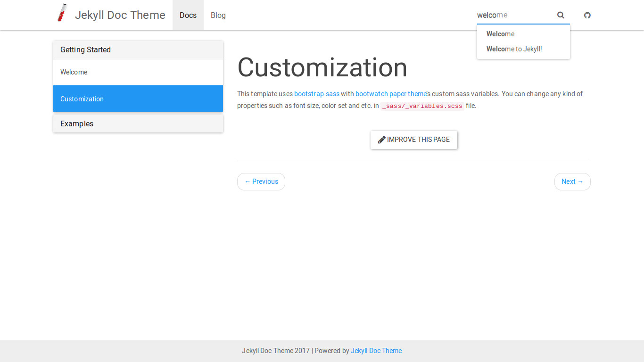Choose the 'Welcome' search suggestion

point(500,34)
